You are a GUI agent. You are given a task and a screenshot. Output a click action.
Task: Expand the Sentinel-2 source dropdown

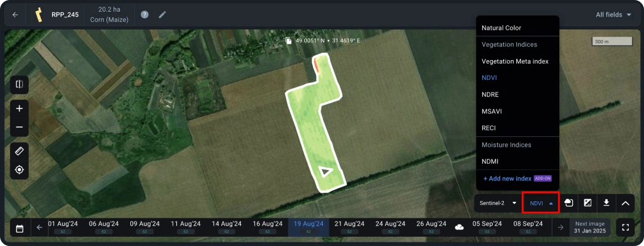point(498,203)
